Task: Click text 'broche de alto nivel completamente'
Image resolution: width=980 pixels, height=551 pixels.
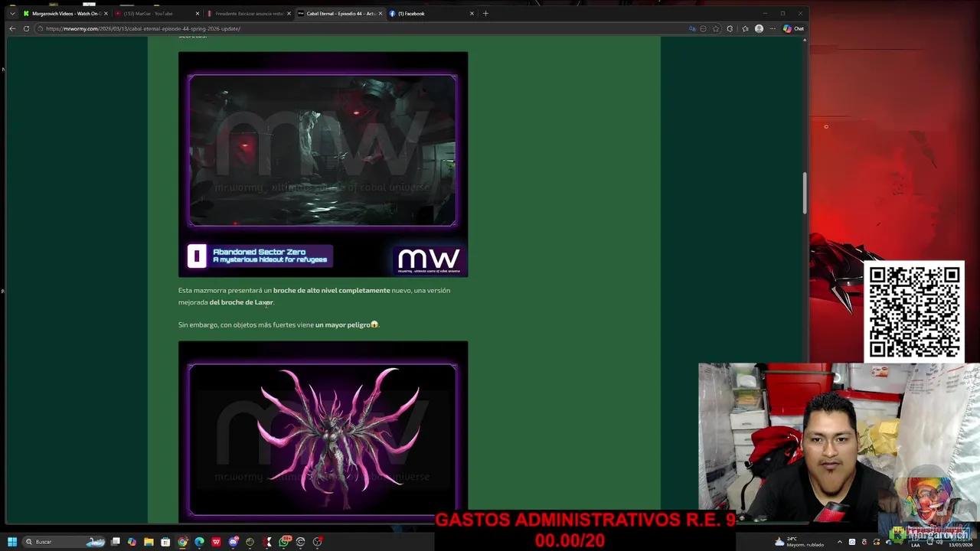Action: pos(332,290)
